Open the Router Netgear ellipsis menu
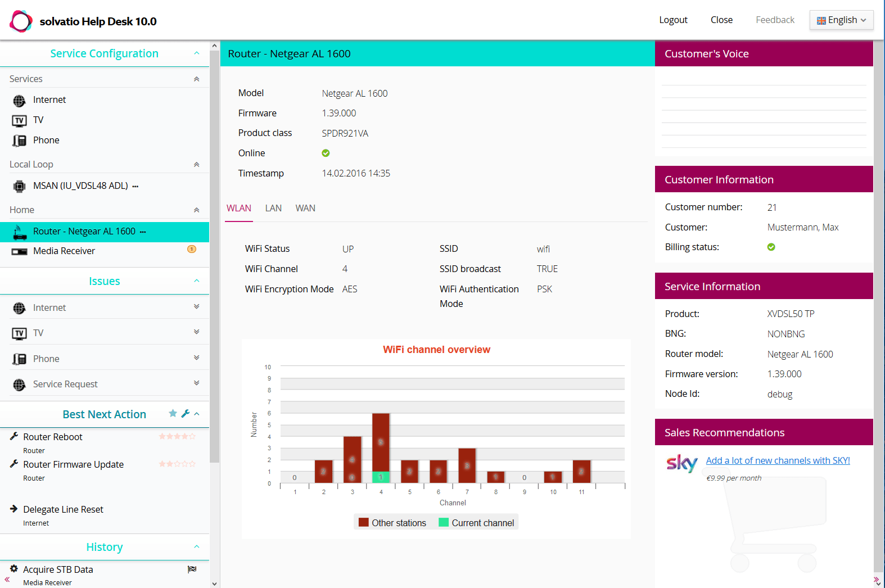 (143, 232)
